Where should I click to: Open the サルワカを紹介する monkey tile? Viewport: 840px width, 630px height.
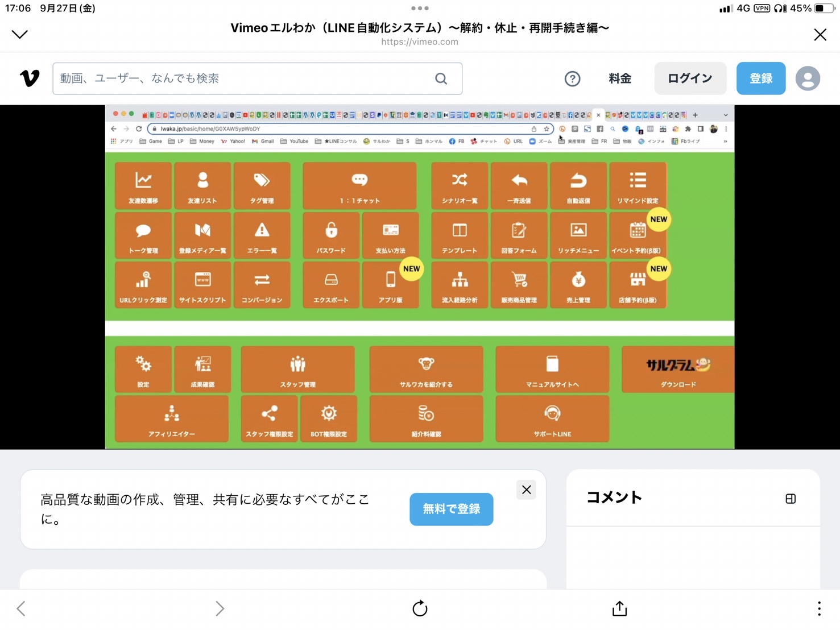pos(426,369)
